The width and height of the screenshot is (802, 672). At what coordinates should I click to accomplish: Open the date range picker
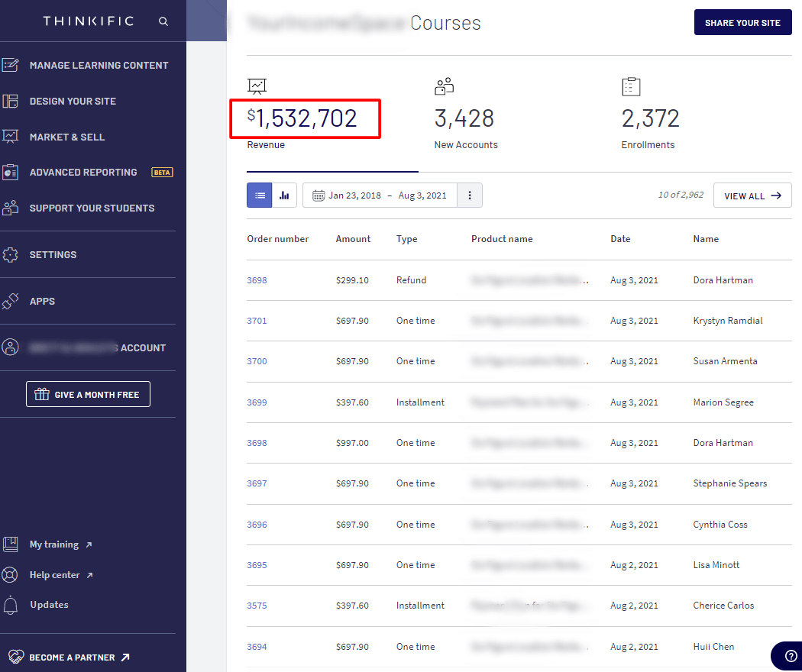(x=380, y=195)
